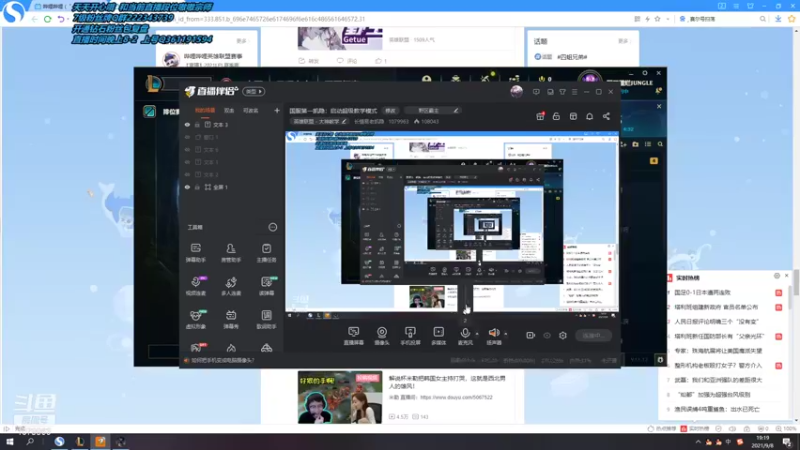Open the Windows Start button
800x450 pixels.
tap(10, 442)
